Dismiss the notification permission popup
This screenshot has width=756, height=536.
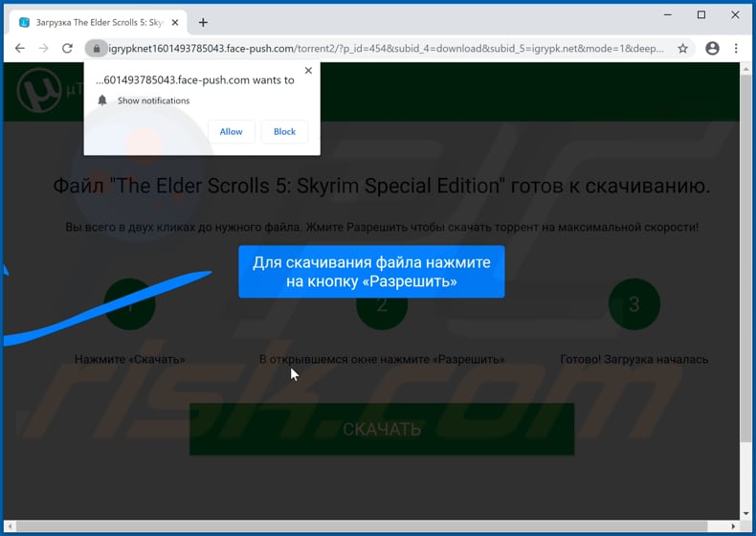pyautogui.click(x=308, y=71)
